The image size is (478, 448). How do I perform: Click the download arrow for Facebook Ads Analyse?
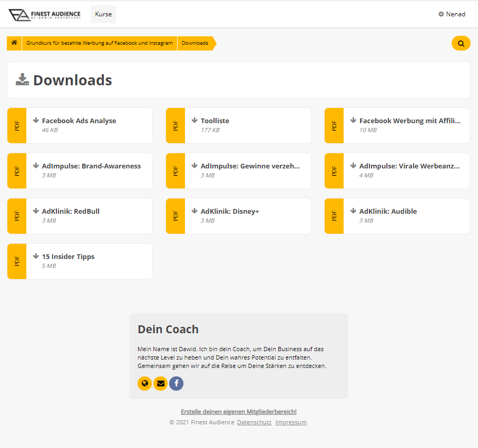[x=36, y=121]
